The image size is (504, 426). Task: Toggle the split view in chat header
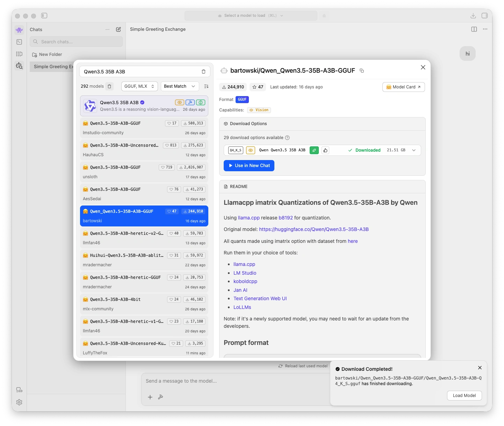tap(474, 29)
